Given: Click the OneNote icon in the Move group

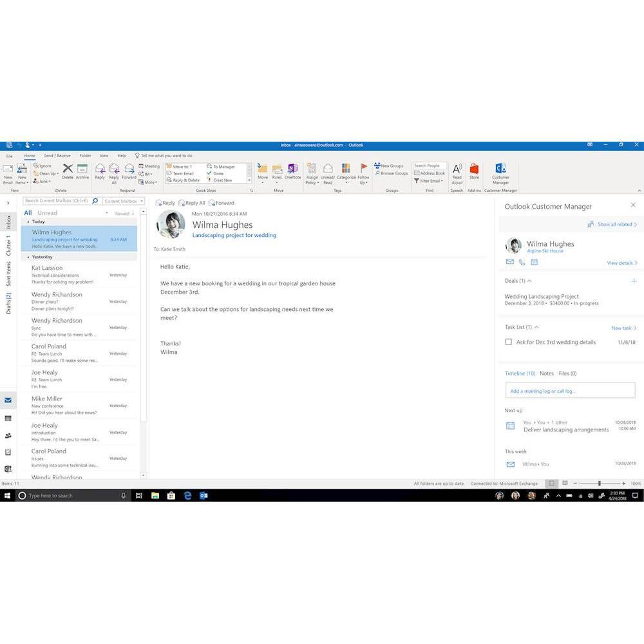Looking at the screenshot, I should (x=293, y=172).
